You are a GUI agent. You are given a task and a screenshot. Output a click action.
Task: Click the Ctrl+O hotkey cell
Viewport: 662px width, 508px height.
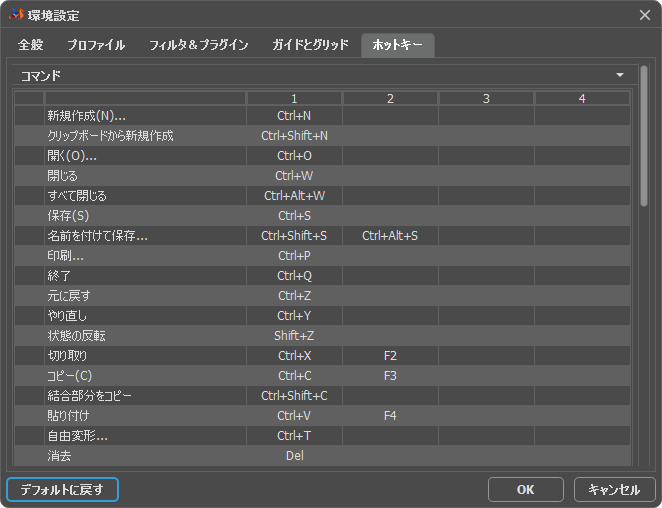[x=294, y=156]
